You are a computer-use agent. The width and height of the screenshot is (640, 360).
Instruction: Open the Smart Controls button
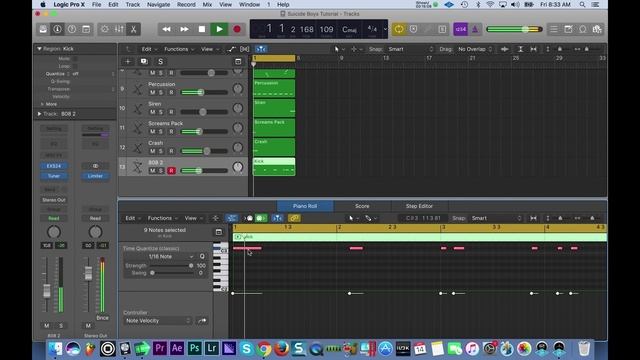pos(105,29)
